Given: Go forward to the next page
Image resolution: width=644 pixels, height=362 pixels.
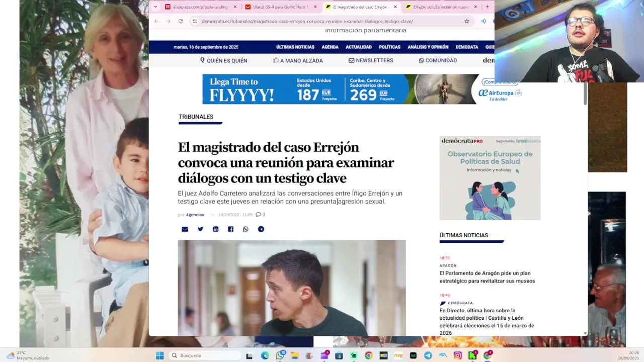Looking at the screenshot, I should (168, 21).
